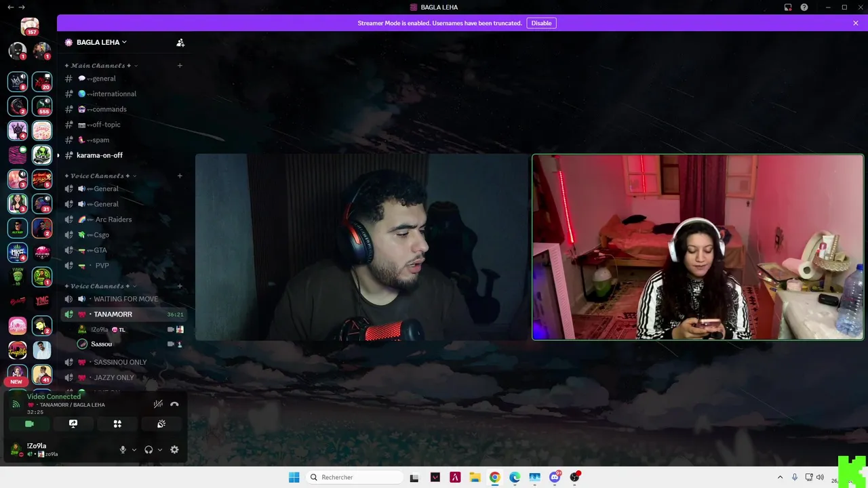This screenshot has width=868, height=488.
Task: Open Discord icon in taskbar
Action: pyautogui.click(x=555, y=477)
